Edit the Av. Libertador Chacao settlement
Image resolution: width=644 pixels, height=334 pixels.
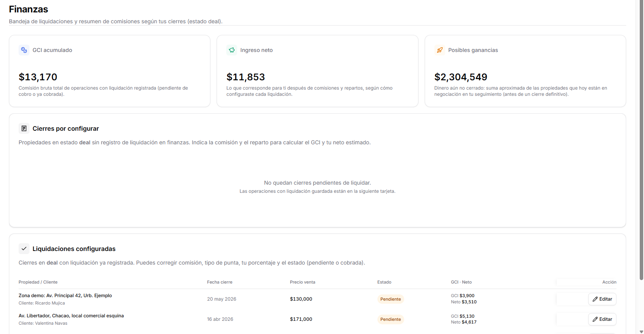coord(602,319)
